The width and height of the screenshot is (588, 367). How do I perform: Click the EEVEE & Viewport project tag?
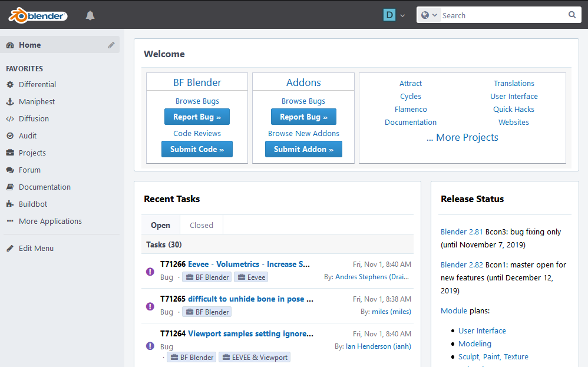[x=255, y=357]
